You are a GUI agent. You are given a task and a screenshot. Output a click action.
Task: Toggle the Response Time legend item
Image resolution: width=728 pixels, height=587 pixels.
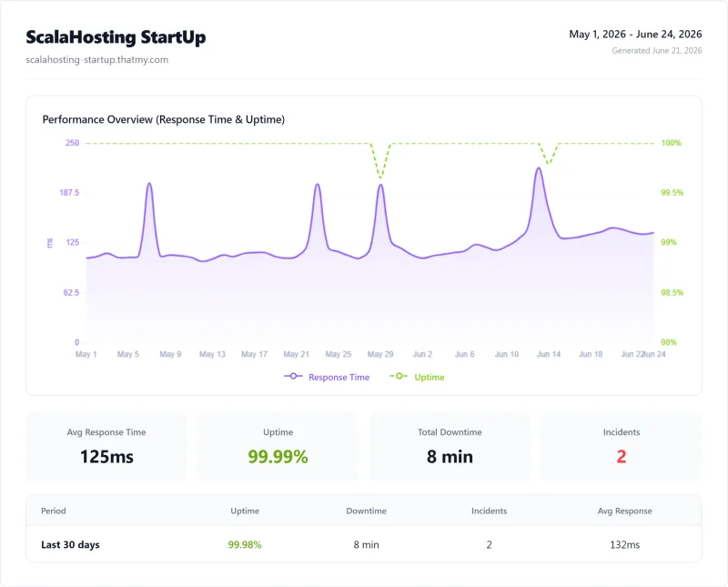pyautogui.click(x=327, y=377)
